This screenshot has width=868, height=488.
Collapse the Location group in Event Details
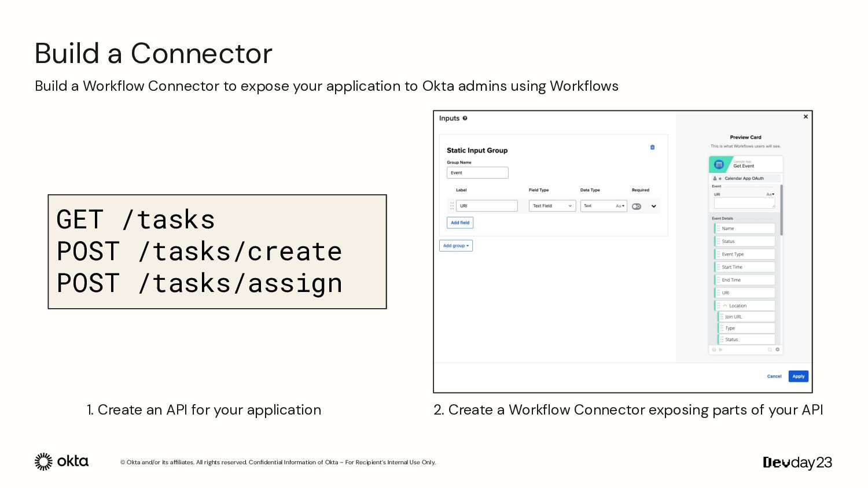725,305
